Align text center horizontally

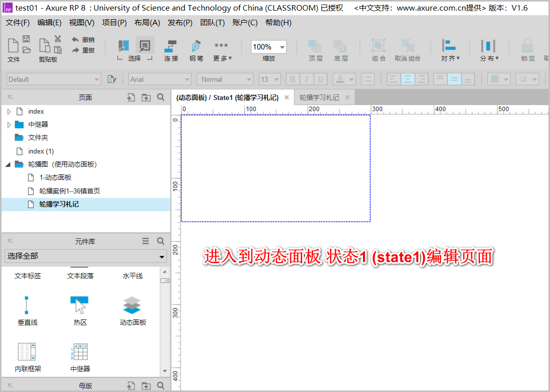click(407, 79)
